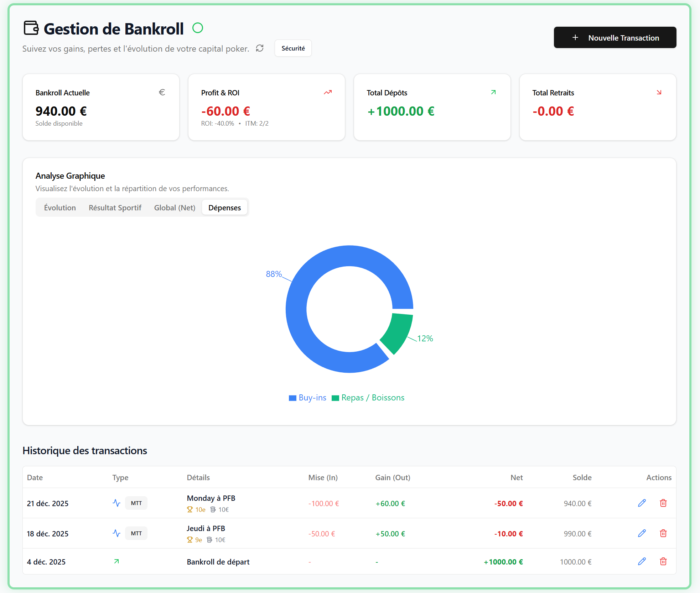Toggle Repas / Boissons legend green swatch
Viewport: 700px width, 593px height.
(335, 398)
